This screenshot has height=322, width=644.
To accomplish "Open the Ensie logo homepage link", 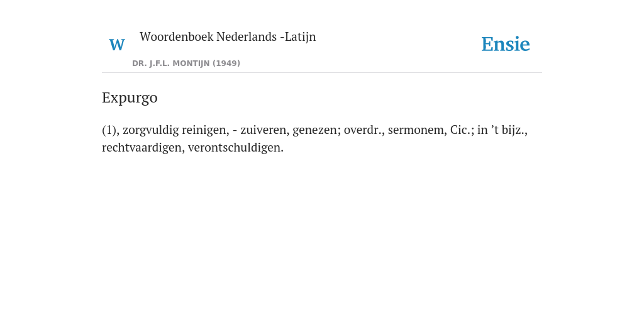I will point(506,44).
